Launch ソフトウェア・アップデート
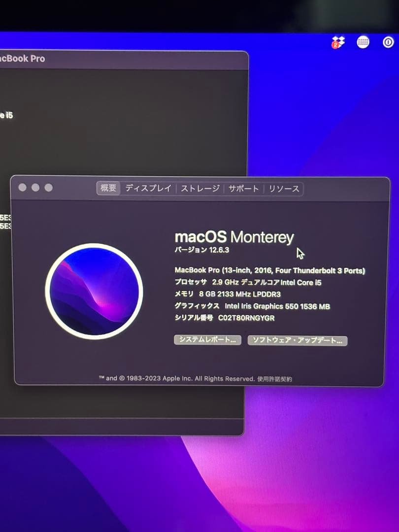Screen dimensions: 399x532 tap(297, 340)
